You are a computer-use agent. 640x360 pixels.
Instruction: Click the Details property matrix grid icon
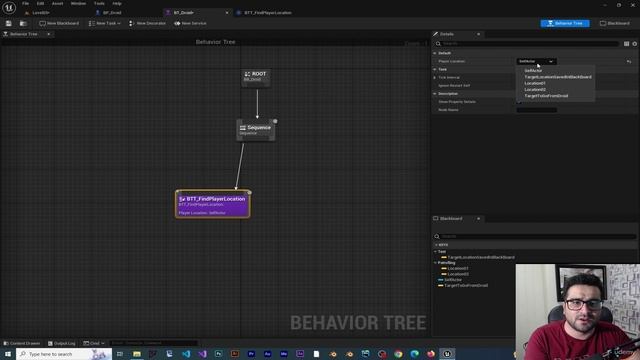point(626,44)
